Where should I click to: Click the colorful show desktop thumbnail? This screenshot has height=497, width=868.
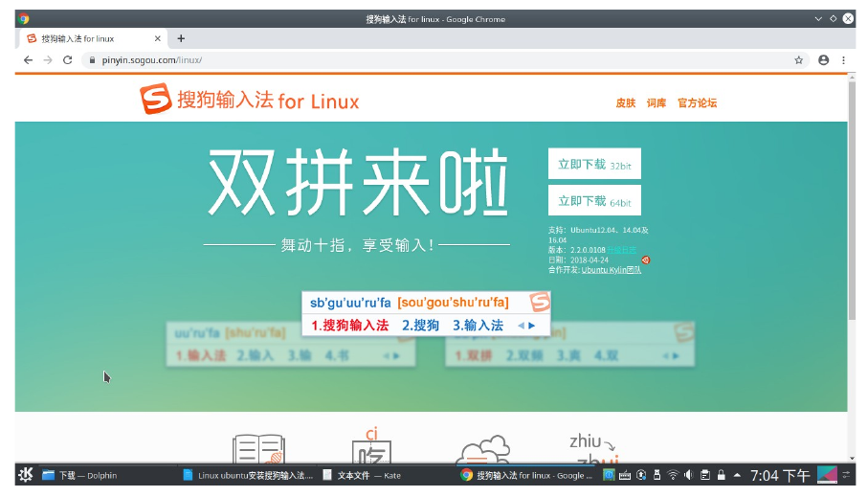(x=827, y=475)
